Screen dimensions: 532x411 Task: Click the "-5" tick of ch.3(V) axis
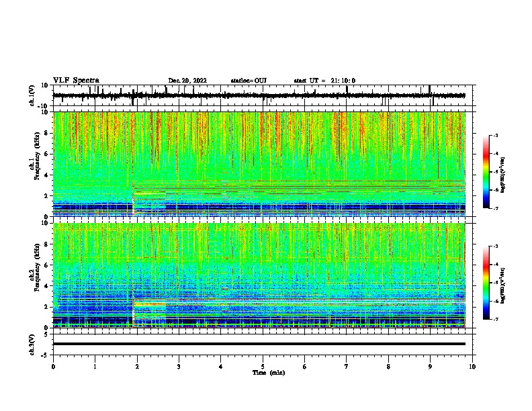click(x=45, y=355)
